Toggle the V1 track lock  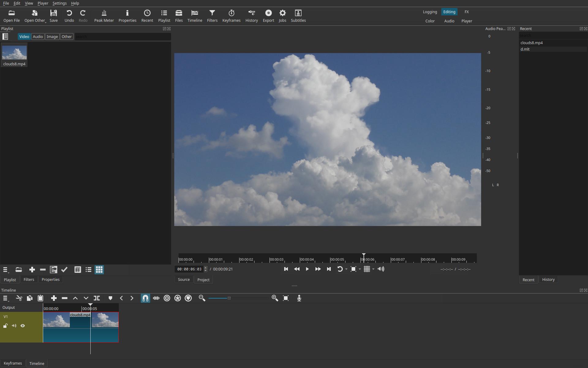pyautogui.click(x=6, y=326)
